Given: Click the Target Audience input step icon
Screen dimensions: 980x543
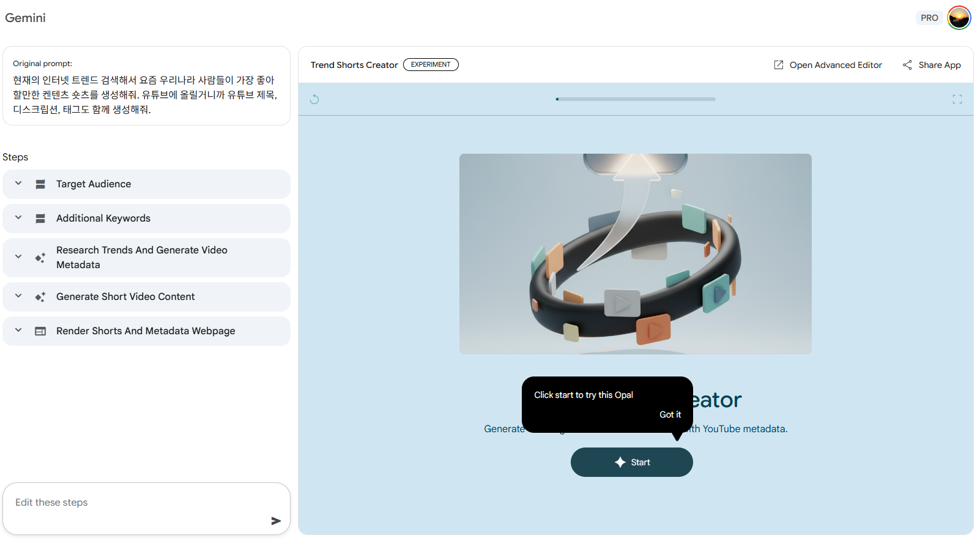Looking at the screenshot, I should pyautogui.click(x=40, y=184).
